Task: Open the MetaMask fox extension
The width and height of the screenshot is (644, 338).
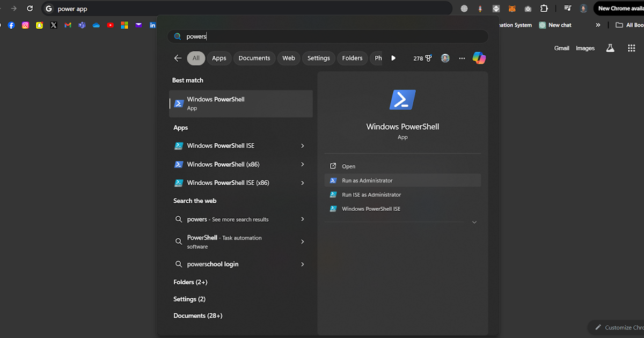Action: pos(512,9)
